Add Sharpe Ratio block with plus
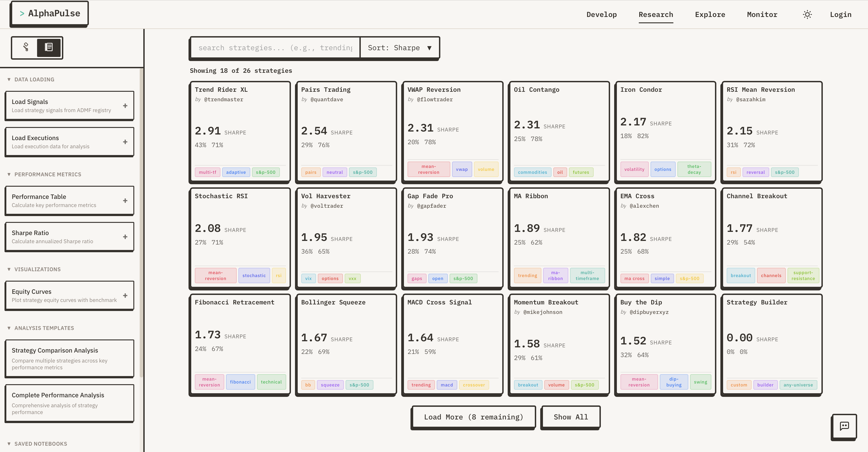This screenshot has width=868, height=452. [x=125, y=237]
